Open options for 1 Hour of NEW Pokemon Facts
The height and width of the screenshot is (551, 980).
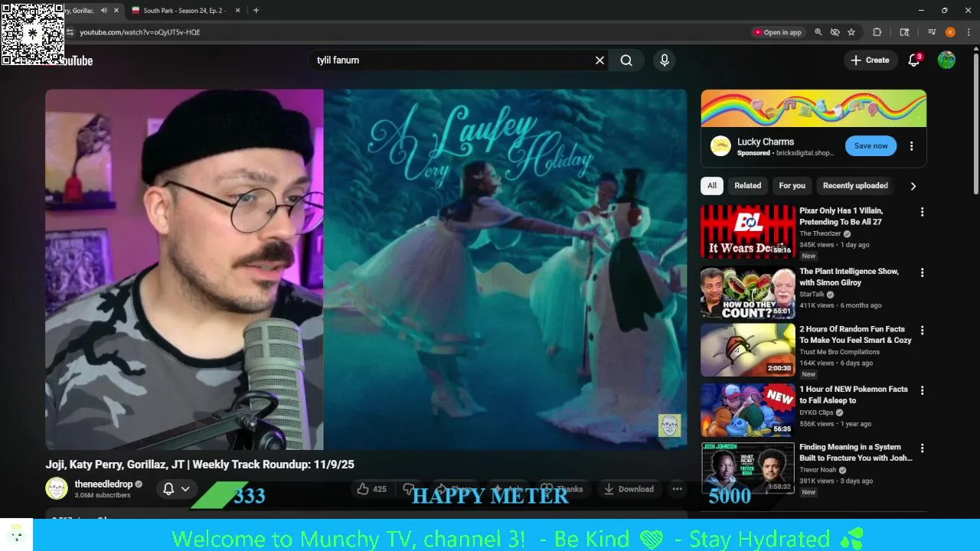(922, 390)
